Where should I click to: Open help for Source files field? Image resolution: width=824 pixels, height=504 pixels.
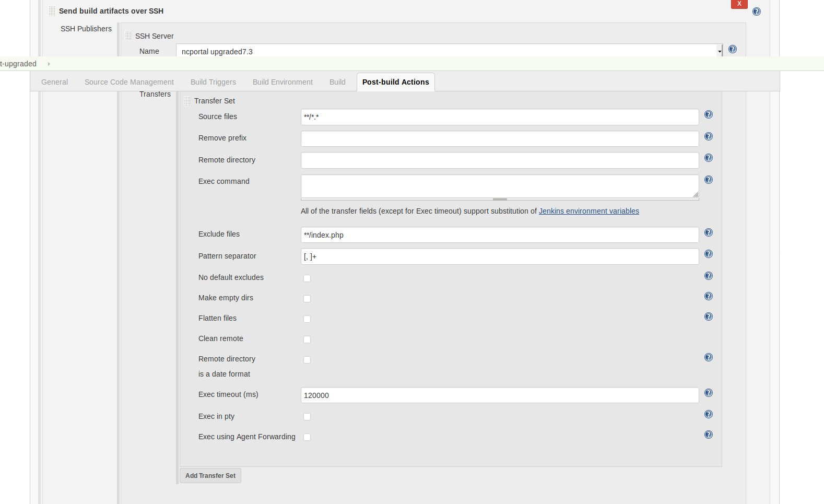coord(709,115)
